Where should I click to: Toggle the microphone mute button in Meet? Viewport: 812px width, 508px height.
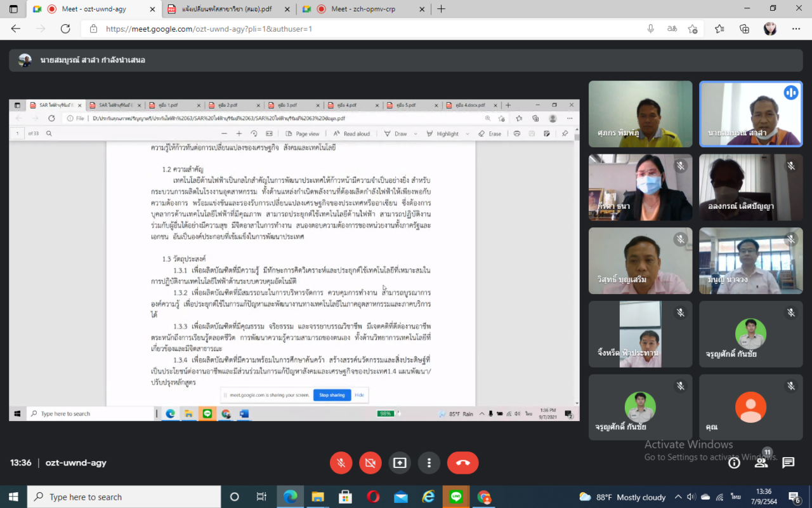point(341,463)
